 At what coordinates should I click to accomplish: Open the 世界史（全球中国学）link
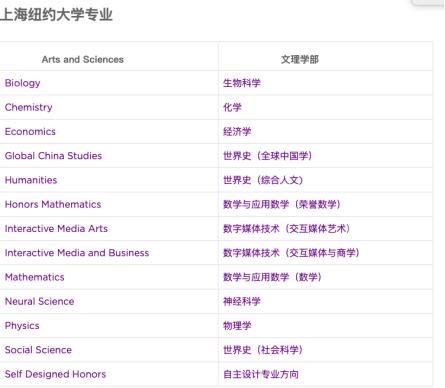(268, 156)
